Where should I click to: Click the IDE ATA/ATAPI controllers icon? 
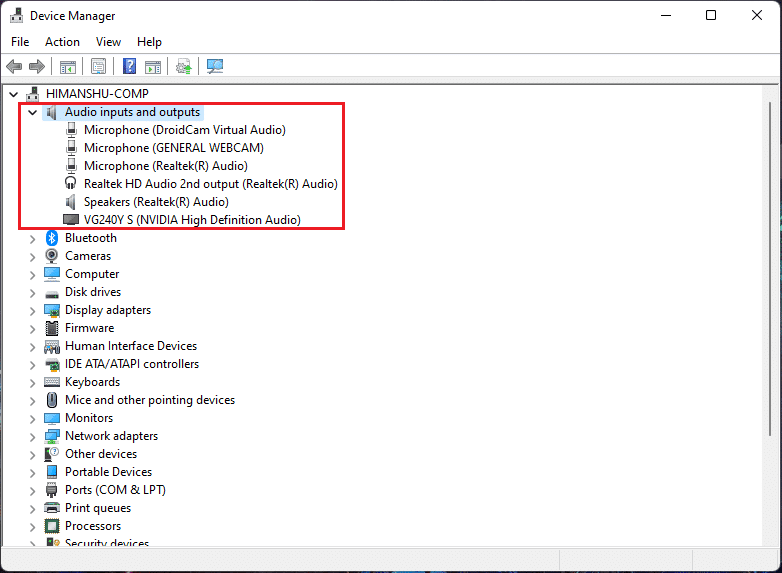[x=52, y=365]
